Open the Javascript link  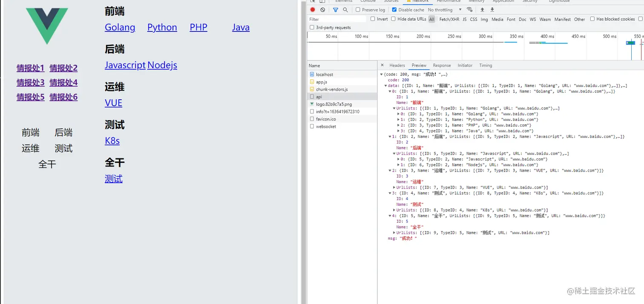tap(125, 65)
